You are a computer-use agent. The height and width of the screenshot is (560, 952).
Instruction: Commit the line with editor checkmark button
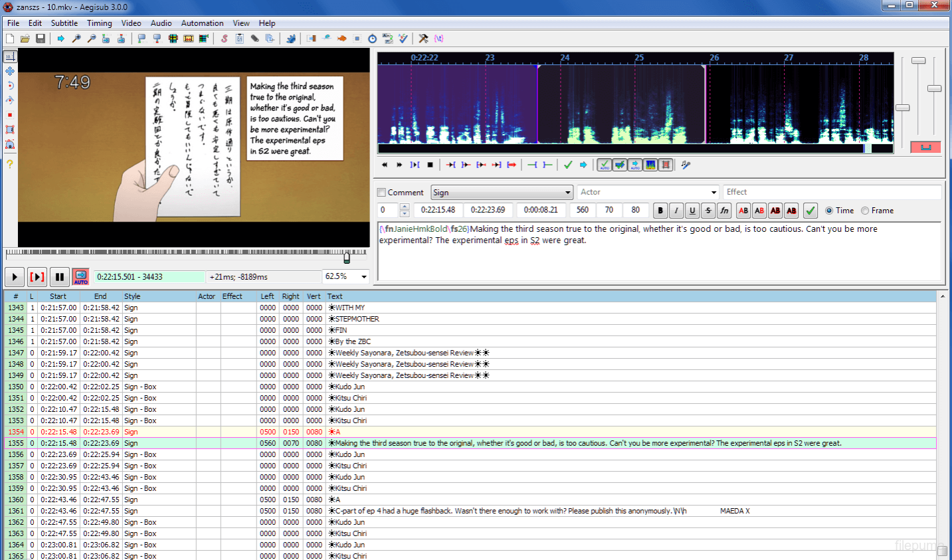coord(810,211)
